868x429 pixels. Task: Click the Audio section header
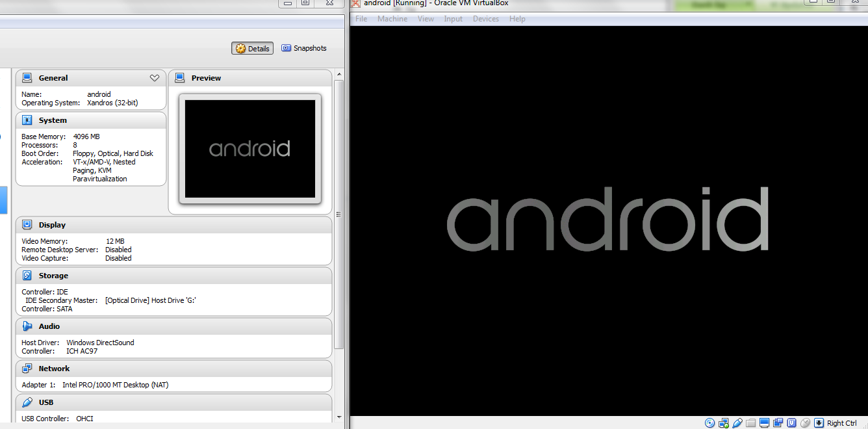[173, 326]
